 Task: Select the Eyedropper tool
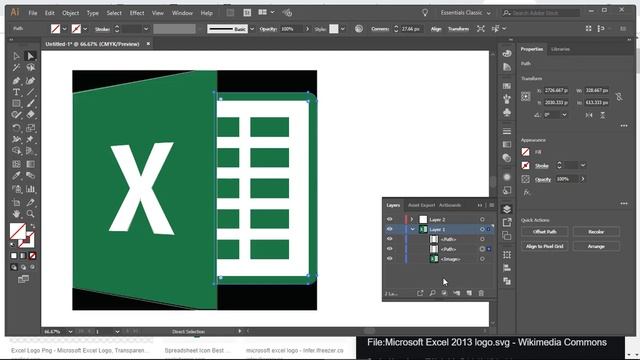16,176
